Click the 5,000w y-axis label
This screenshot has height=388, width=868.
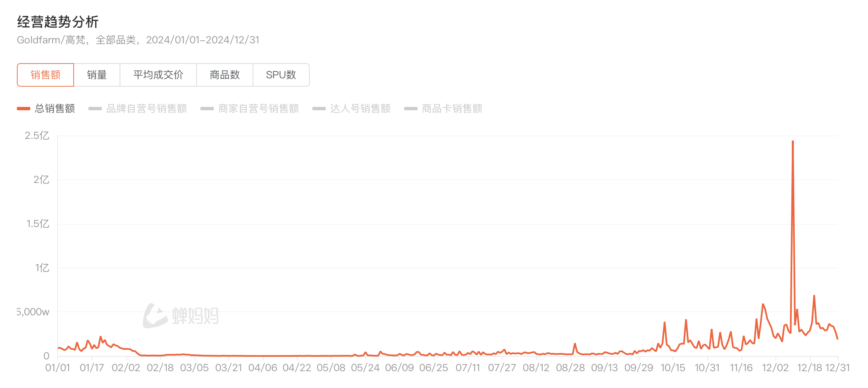click(x=34, y=312)
